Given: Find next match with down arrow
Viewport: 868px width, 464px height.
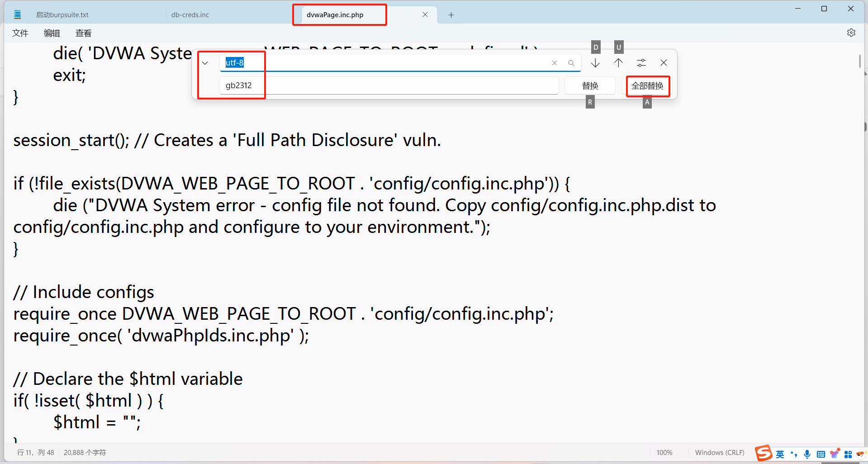Looking at the screenshot, I should [x=595, y=63].
